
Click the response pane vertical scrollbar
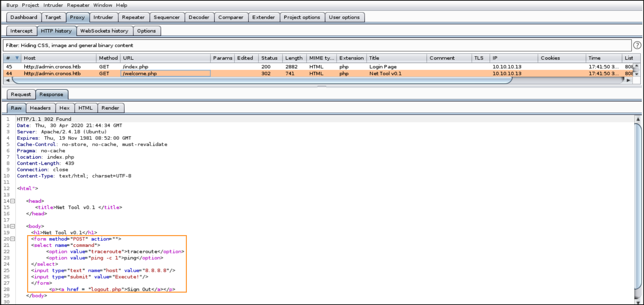(638, 207)
